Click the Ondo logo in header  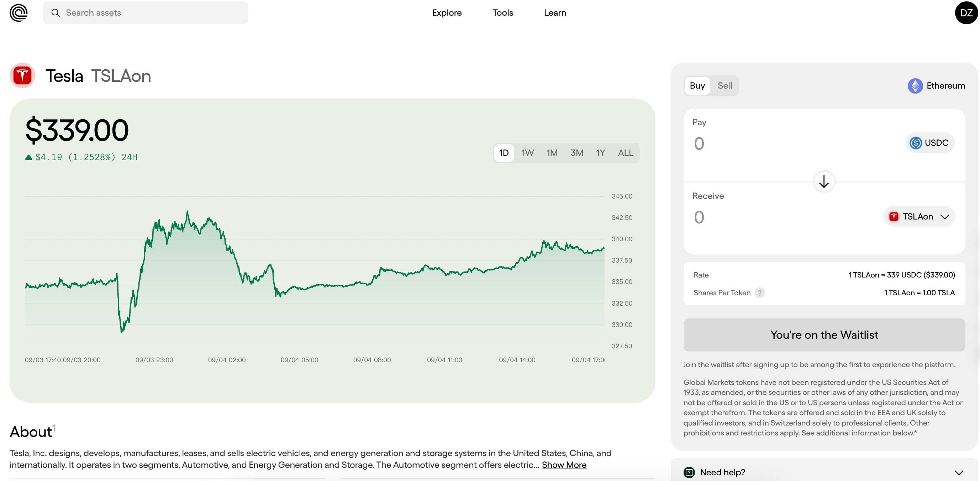18,12
